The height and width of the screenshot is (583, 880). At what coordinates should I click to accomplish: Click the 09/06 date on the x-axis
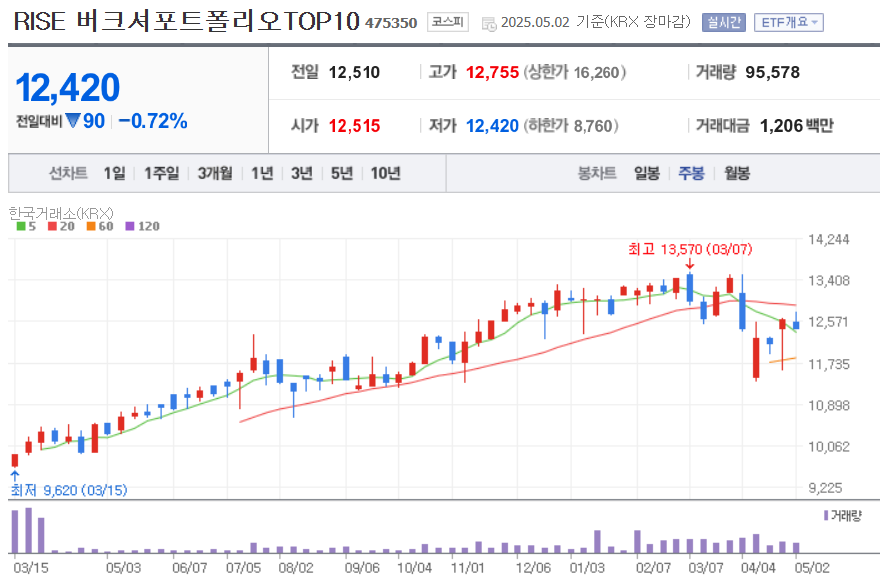pos(362,568)
